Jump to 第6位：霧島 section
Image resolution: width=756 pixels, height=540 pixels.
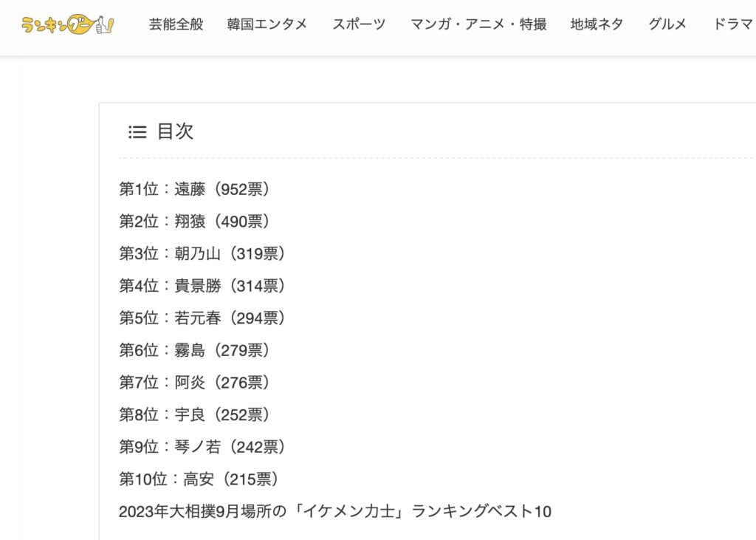click(194, 350)
